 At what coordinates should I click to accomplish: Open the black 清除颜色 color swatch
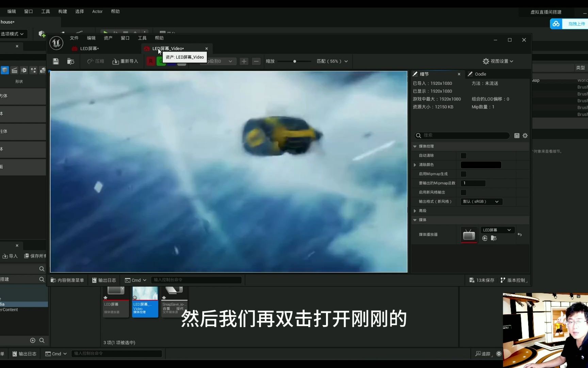[x=481, y=165]
